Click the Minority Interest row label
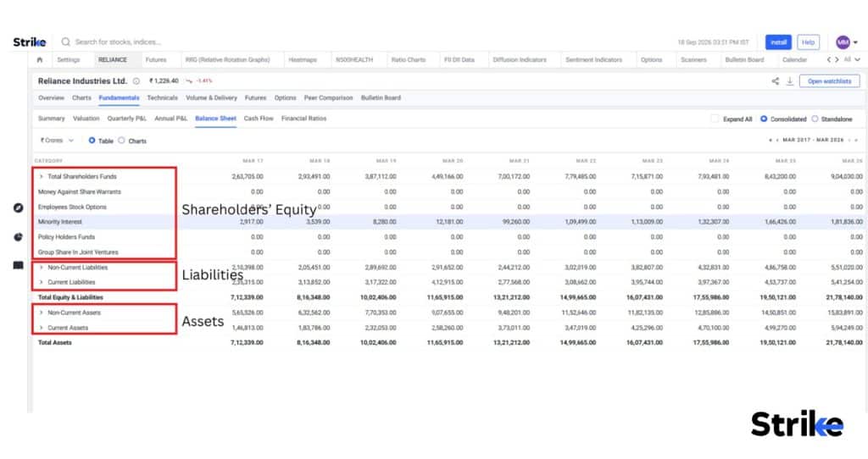The height and width of the screenshot is (459, 868). tap(60, 222)
